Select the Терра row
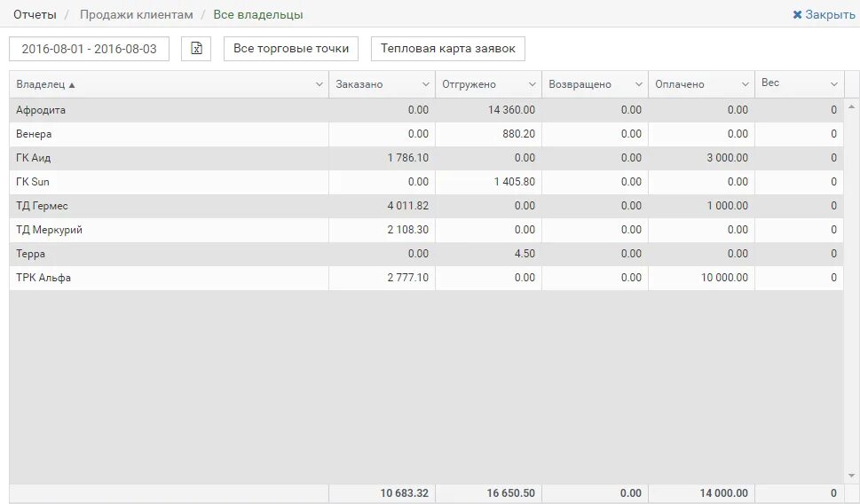 click(426, 254)
